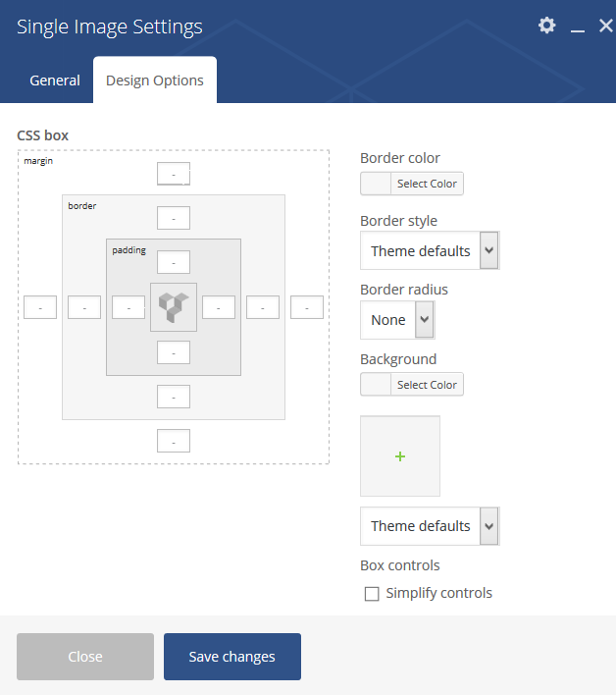Open the Border style dropdown
Screen dimensions: 616x695
(x=430, y=250)
